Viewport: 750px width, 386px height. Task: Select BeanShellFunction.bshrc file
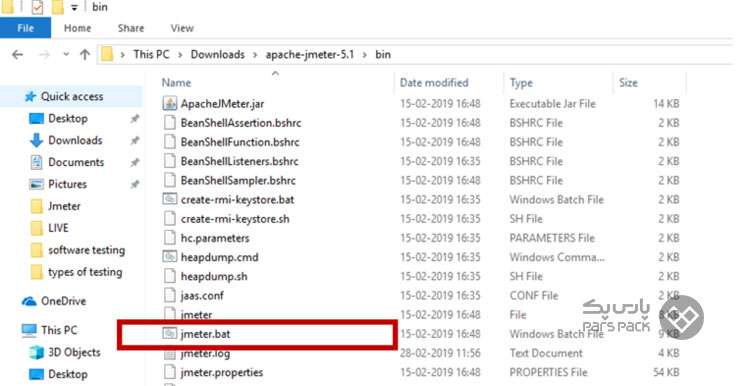click(240, 142)
